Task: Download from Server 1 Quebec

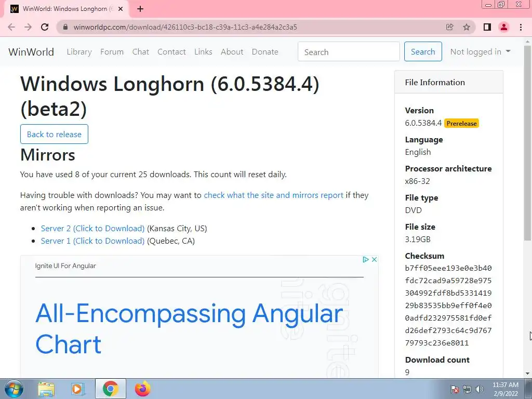Action: click(x=92, y=241)
